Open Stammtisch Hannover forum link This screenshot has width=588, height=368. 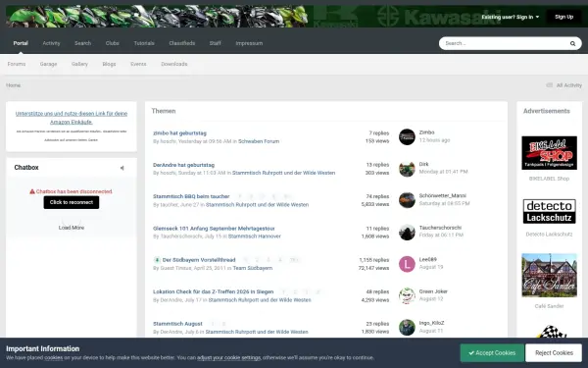pyautogui.click(x=254, y=237)
